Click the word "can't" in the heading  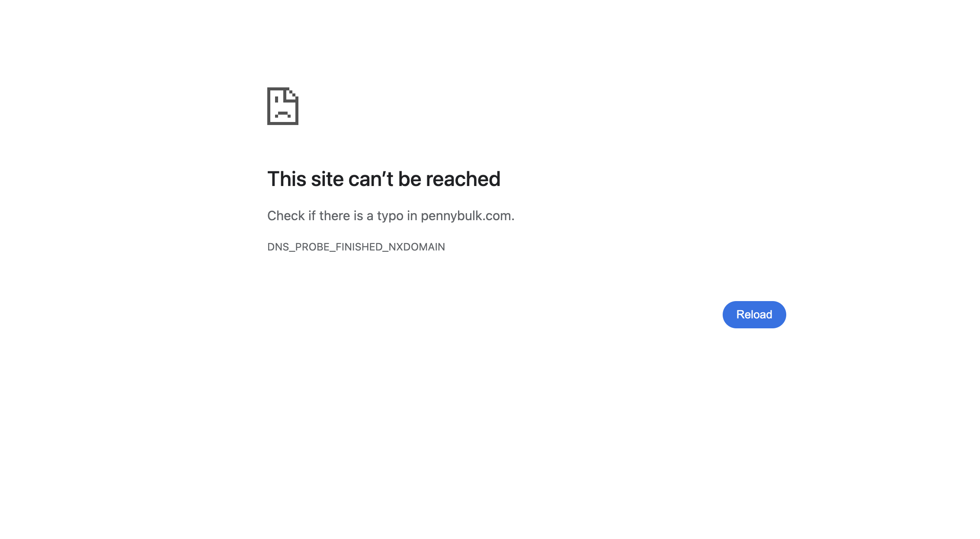(371, 179)
